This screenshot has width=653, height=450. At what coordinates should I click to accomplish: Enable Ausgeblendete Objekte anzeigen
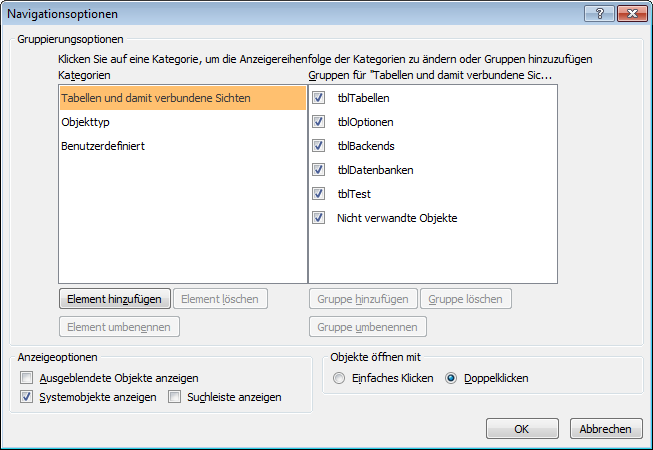[26, 378]
